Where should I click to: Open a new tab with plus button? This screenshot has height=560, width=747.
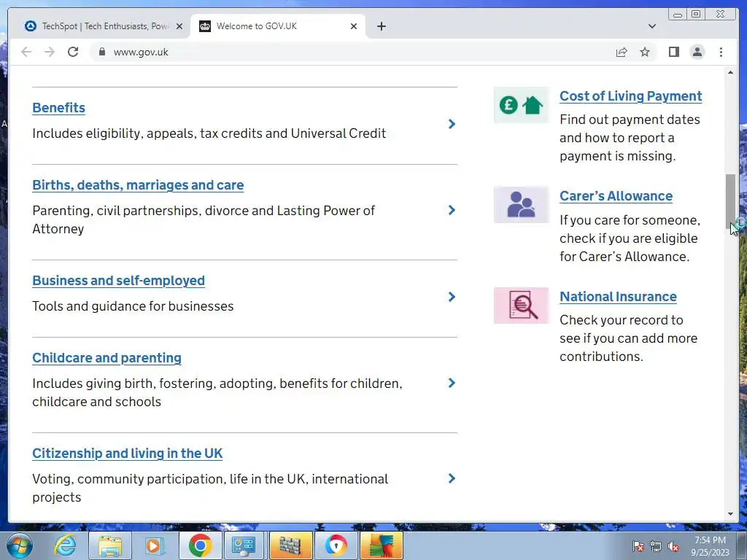click(x=381, y=26)
